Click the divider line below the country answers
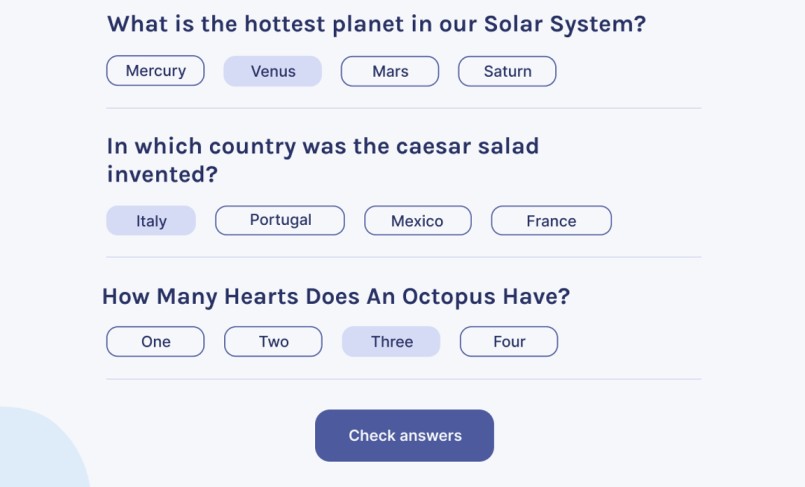This screenshot has width=805, height=487. tap(403, 257)
